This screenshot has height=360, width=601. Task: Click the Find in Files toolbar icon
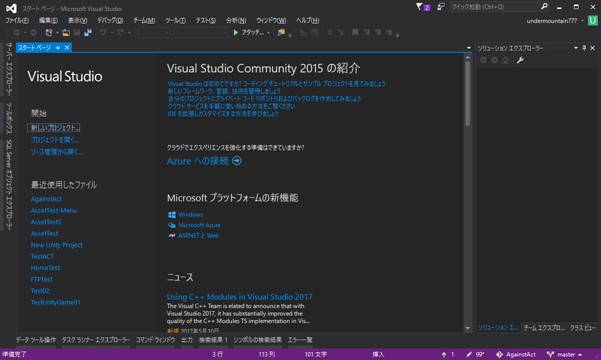[x=281, y=33]
